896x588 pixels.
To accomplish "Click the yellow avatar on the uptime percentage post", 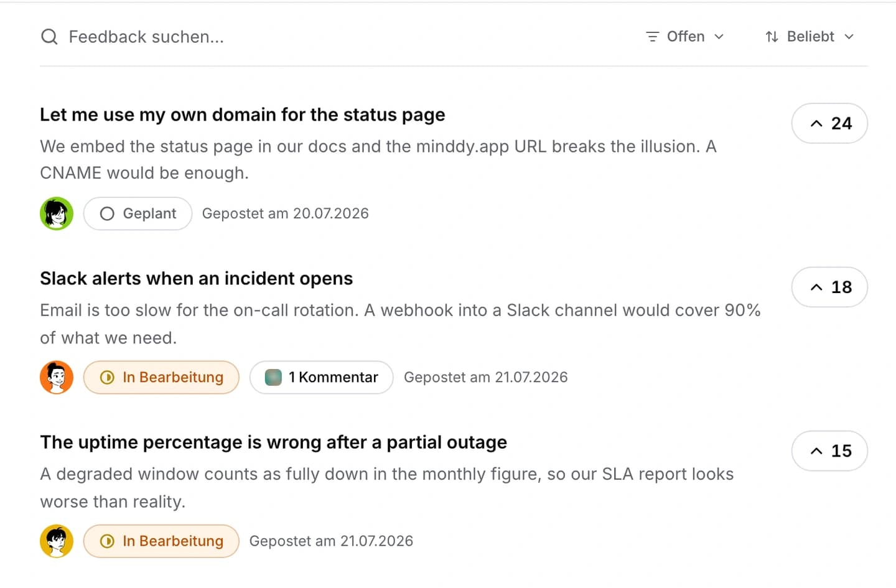I will (x=57, y=541).
